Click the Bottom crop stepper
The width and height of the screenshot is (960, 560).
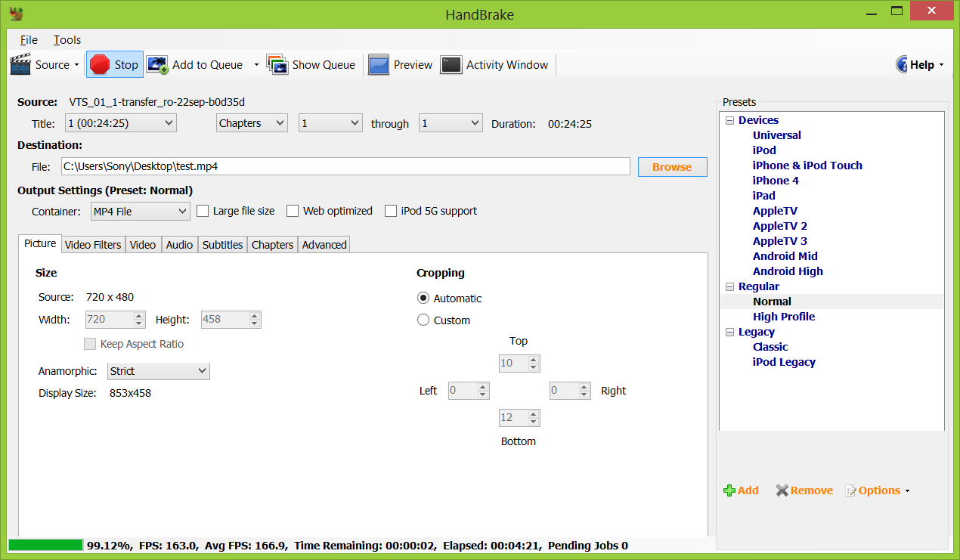pos(519,418)
